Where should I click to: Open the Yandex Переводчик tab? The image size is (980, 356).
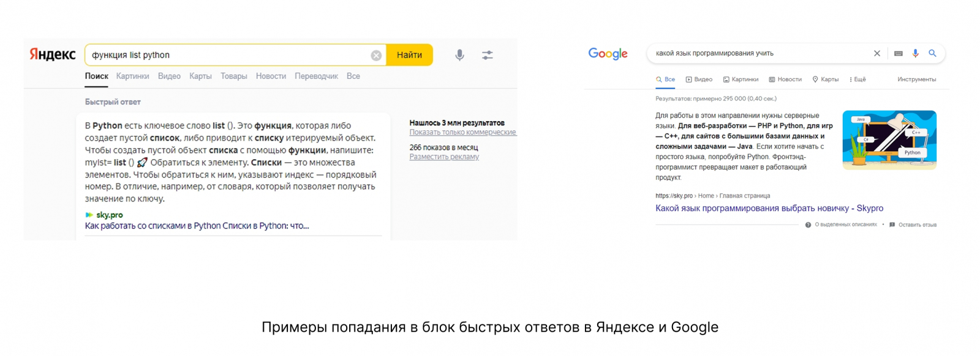(316, 76)
